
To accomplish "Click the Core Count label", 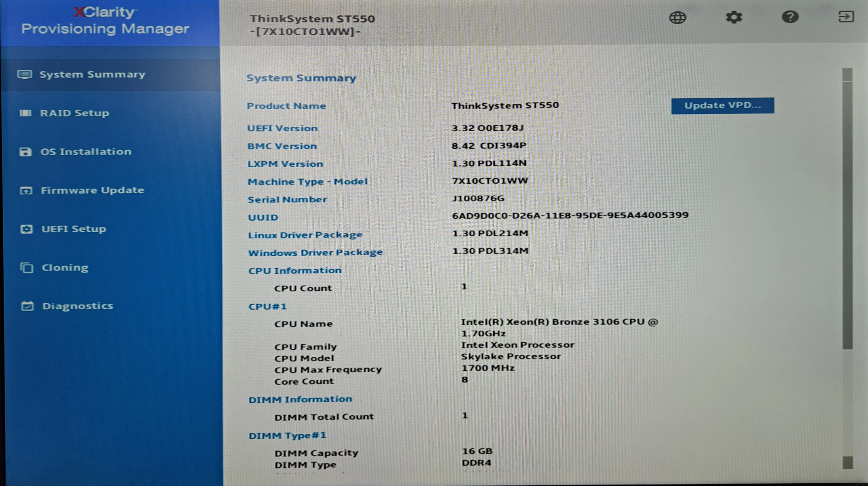I will tap(304, 381).
